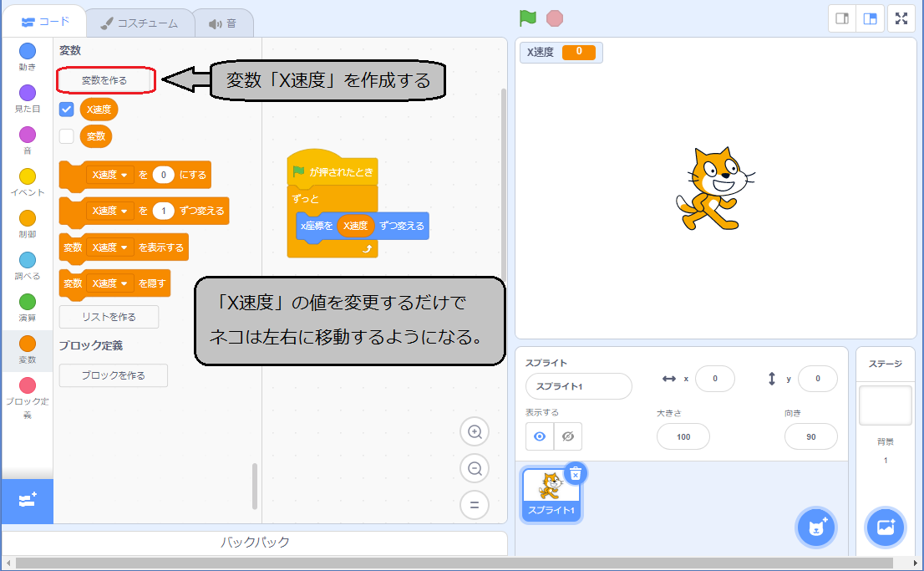Screen dimensions: 924x571
Task: Click the sprite name field スプライト1
Action: (x=579, y=386)
